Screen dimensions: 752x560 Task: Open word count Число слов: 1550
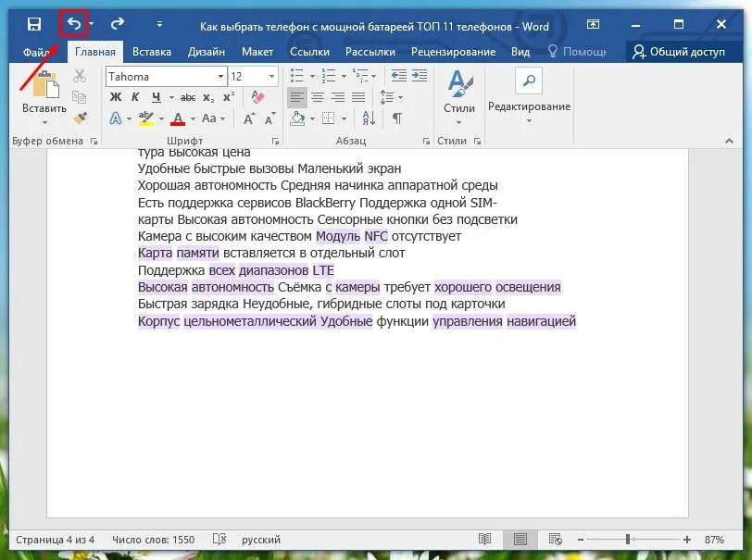154,540
